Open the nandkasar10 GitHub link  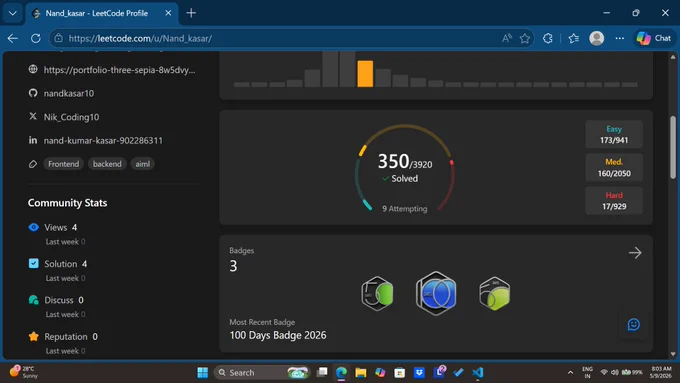pyautogui.click(x=69, y=93)
